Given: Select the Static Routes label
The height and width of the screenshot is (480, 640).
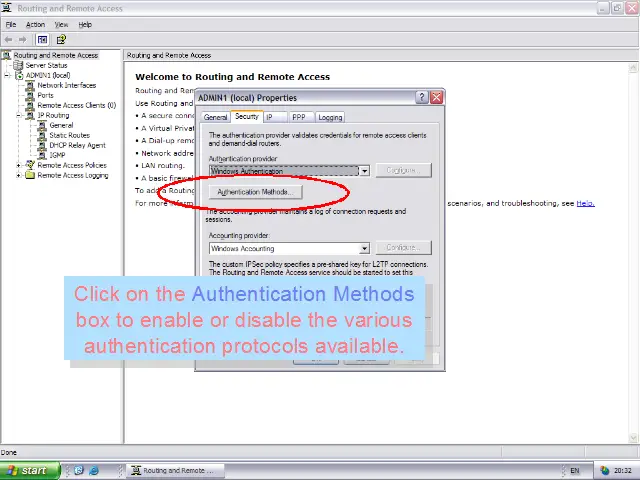Looking at the screenshot, I should 69,136.
